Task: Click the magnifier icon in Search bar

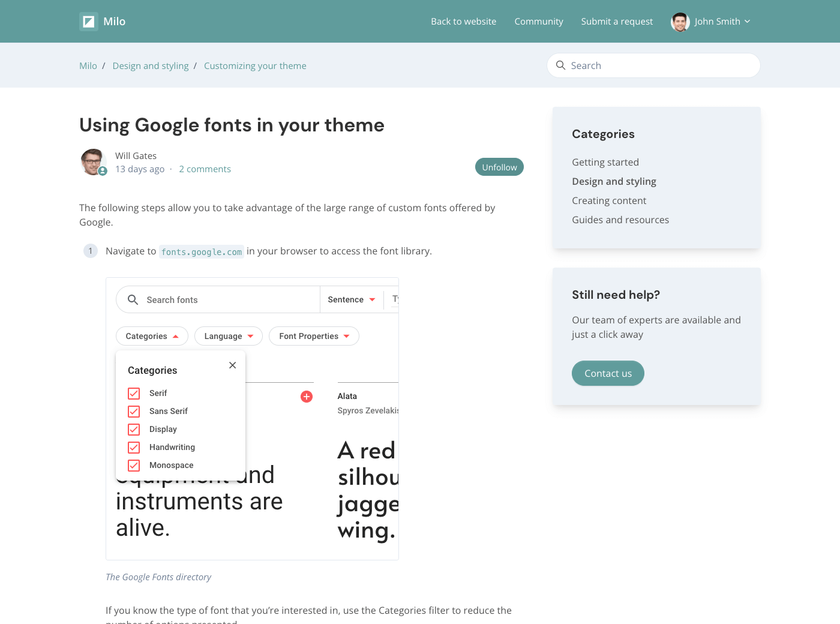Action: coord(561,65)
